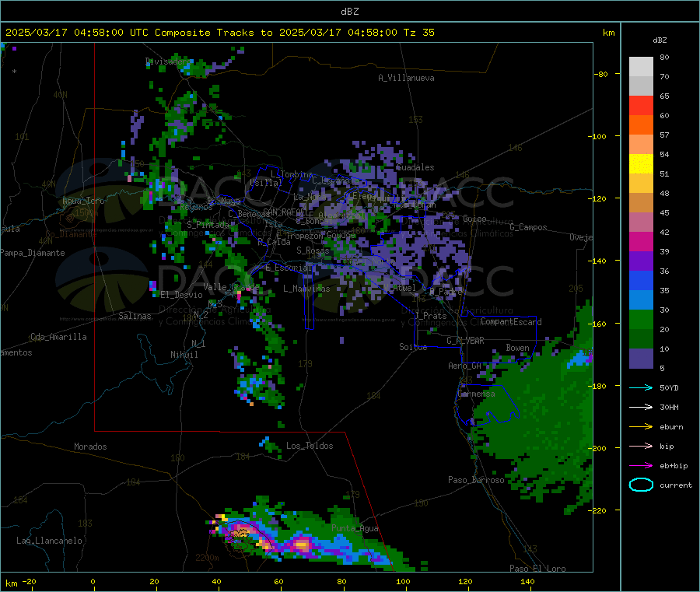Click the pink bip arrow icon
Image resolution: width=700 pixels, height=592 pixels.
(641, 446)
